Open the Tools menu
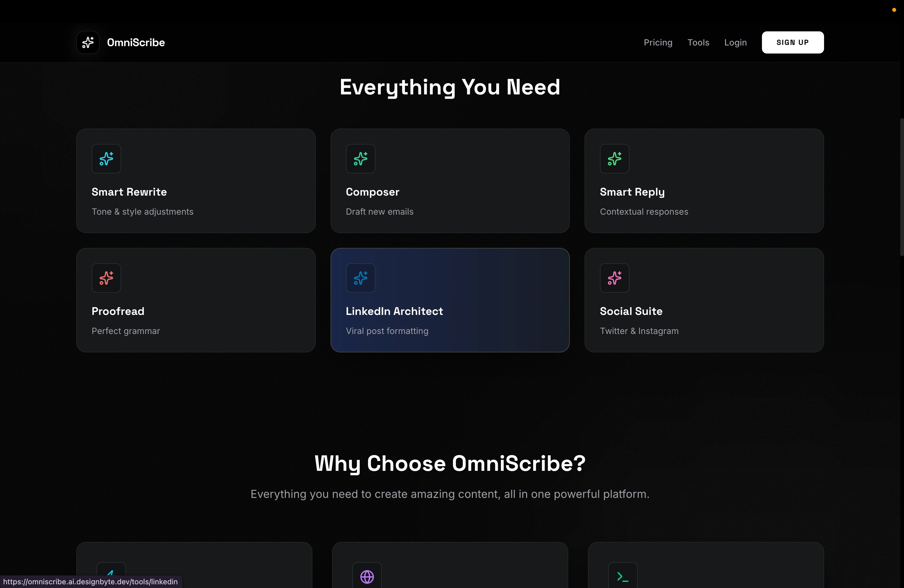The height and width of the screenshot is (588, 904). click(699, 42)
